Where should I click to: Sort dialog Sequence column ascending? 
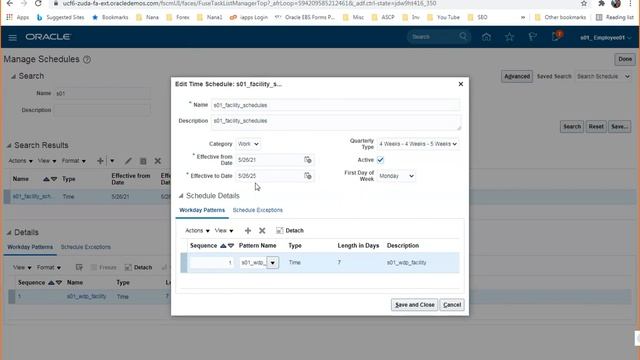coord(223,246)
